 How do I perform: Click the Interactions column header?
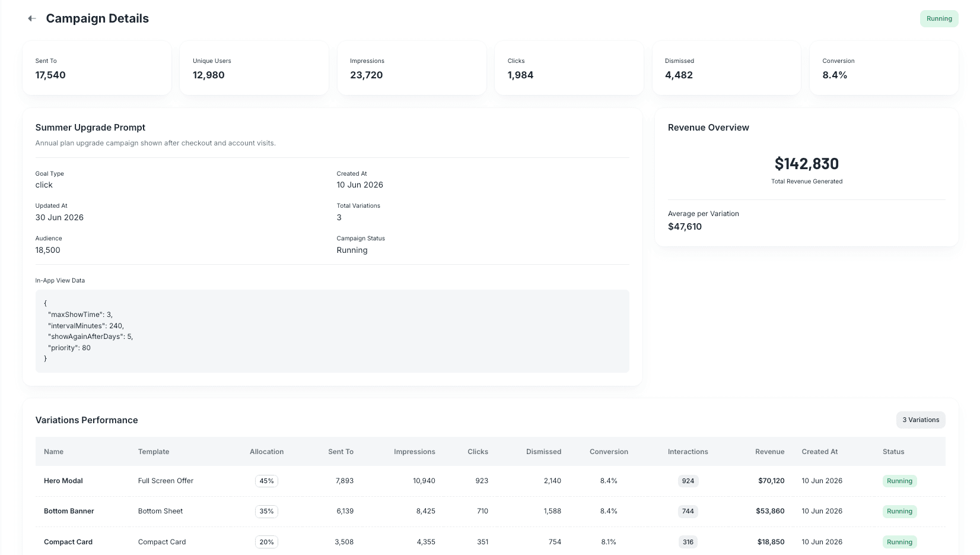[688, 452]
